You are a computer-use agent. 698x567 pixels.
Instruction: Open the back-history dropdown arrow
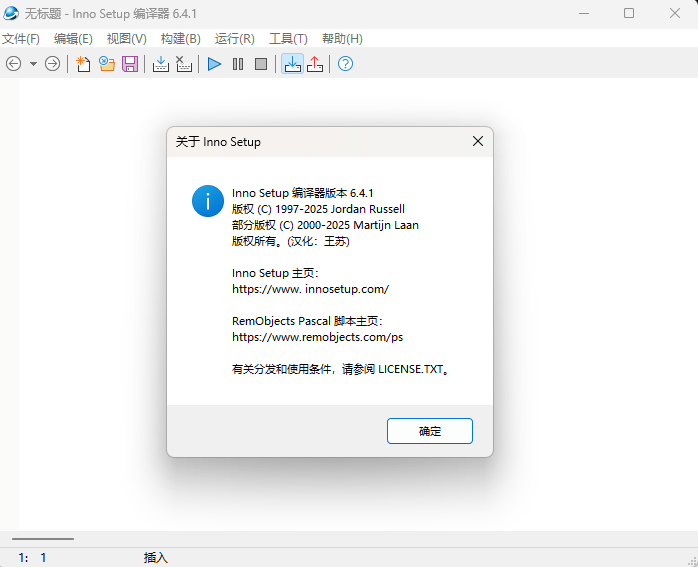[33, 64]
